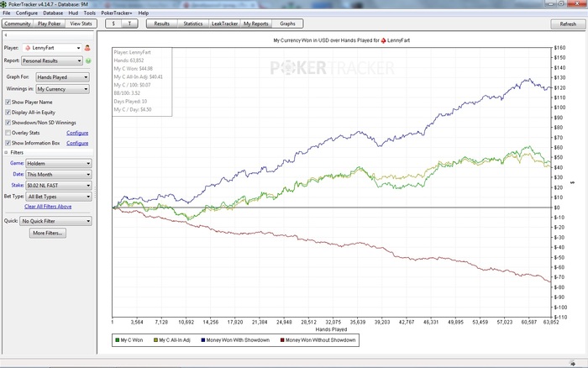Image resolution: width=588 pixels, height=368 pixels.
Task: Click the My C All-In Adj legend label
Action: click(x=175, y=340)
